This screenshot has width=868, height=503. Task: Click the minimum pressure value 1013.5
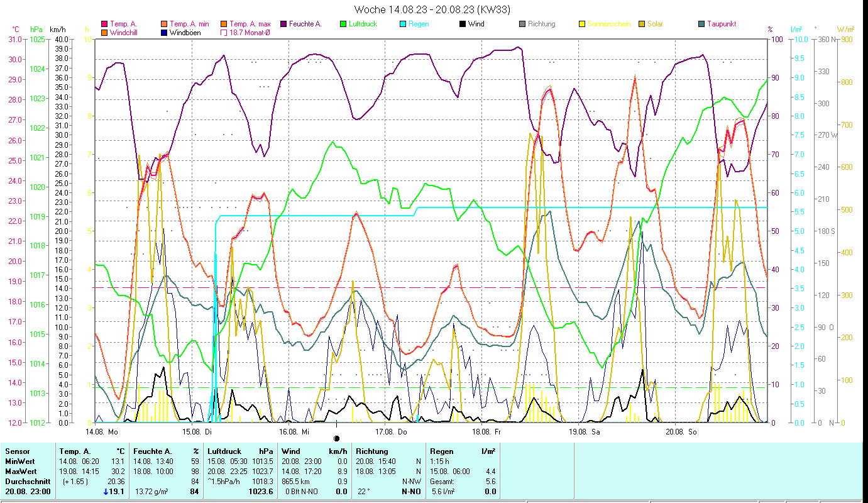click(x=263, y=462)
